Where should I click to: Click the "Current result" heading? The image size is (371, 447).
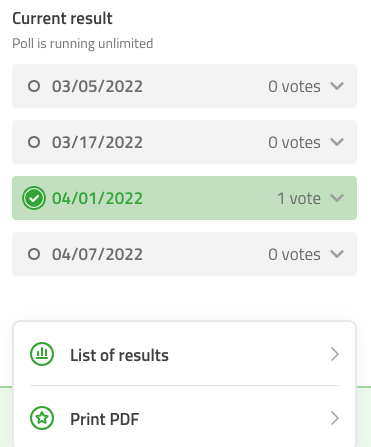pos(62,18)
